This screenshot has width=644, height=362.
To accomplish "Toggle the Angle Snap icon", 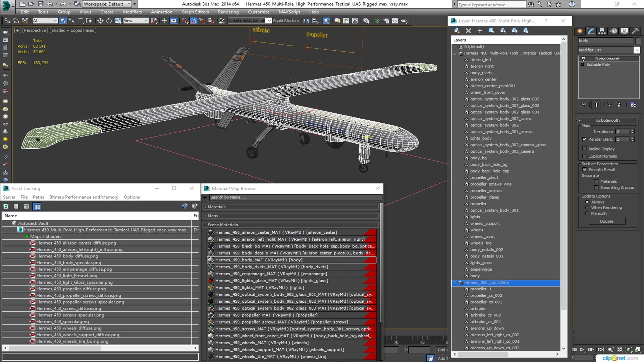I will point(194,21).
